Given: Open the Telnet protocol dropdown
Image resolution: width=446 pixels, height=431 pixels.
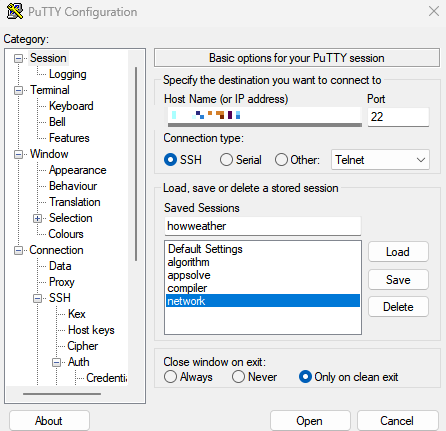Looking at the screenshot, I should (x=380, y=160).
